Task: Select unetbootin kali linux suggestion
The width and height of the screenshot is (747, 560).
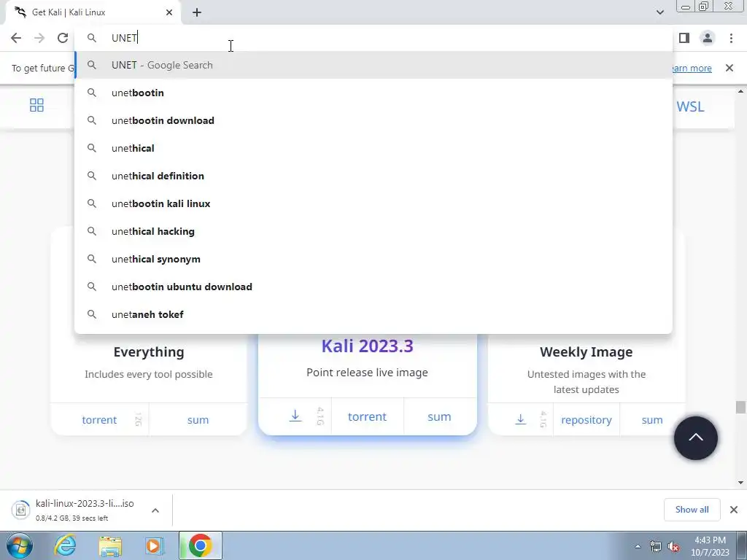Action: [x=374, y=203]
